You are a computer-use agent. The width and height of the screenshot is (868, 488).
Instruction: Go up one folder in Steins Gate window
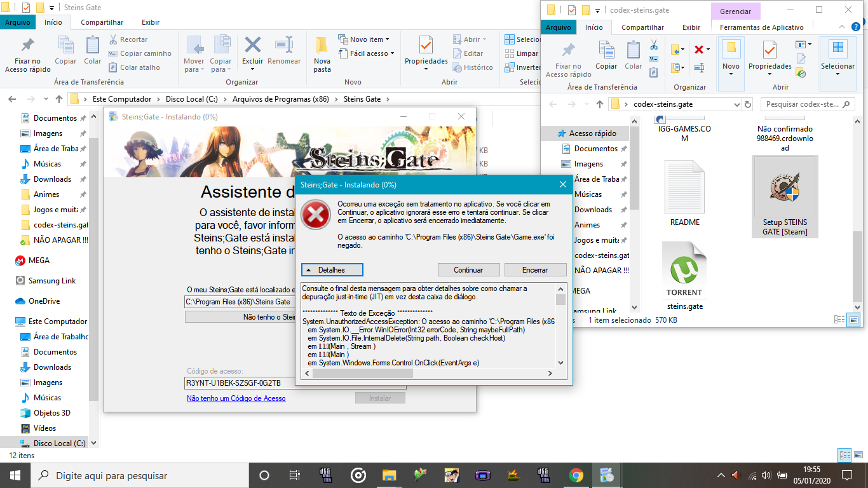(x=59, y=99)
